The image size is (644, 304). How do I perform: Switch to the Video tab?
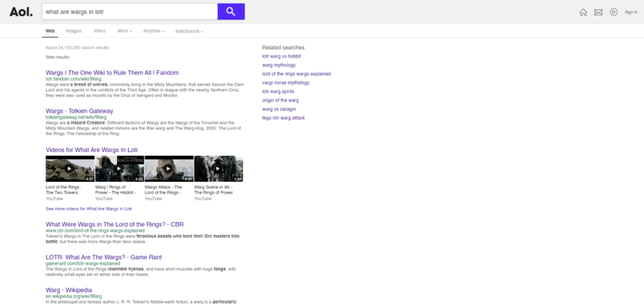point(99,31)
